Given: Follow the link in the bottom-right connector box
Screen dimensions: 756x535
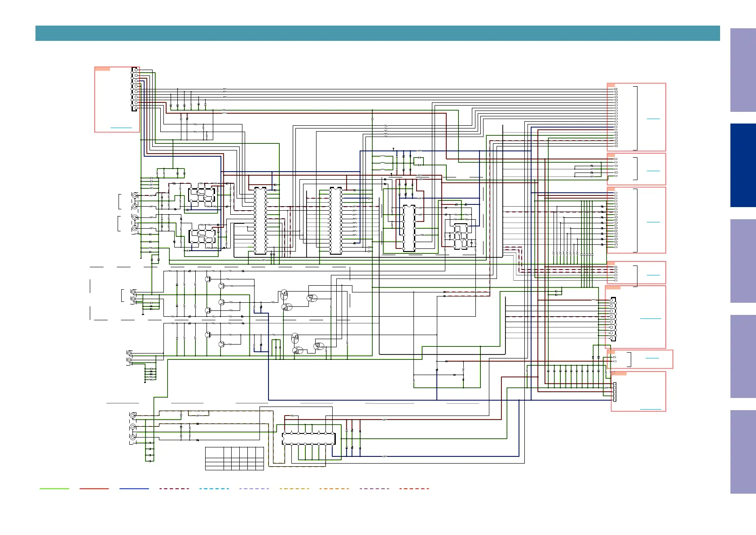Looking at the screenshot, I should click(x=651, y=409).
